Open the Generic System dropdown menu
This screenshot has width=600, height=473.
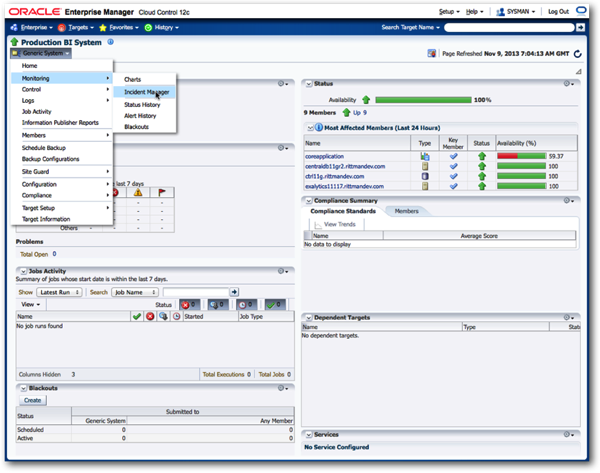[41, 53]
